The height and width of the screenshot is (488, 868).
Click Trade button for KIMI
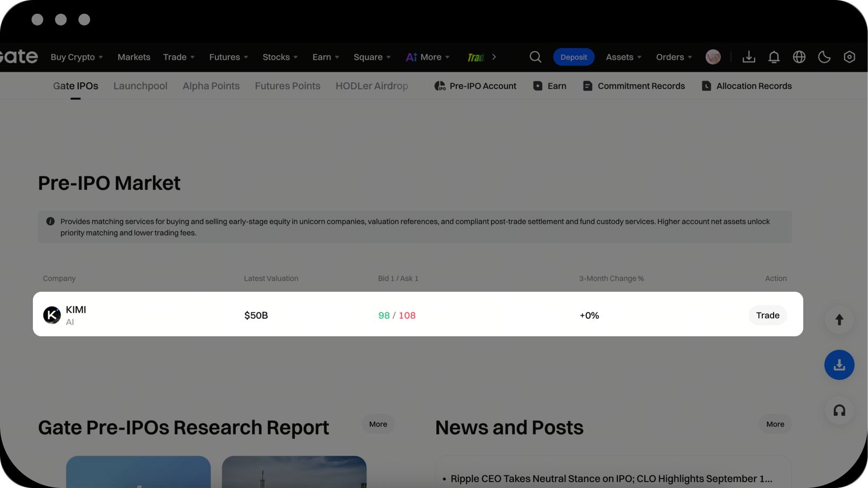click(768, 315)
